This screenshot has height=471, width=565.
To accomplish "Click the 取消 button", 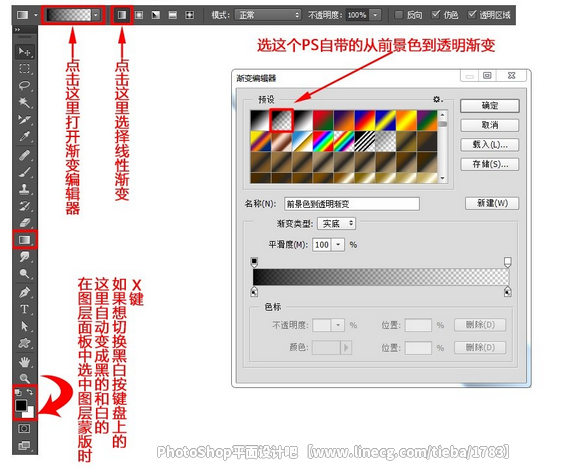I will (x=490, y=125).
